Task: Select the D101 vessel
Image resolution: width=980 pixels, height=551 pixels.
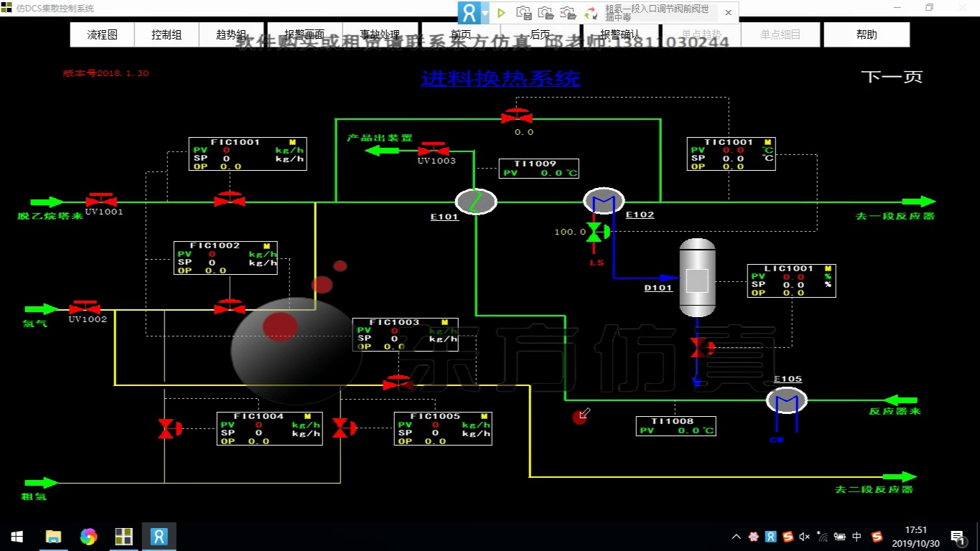Action: [697, 278]
